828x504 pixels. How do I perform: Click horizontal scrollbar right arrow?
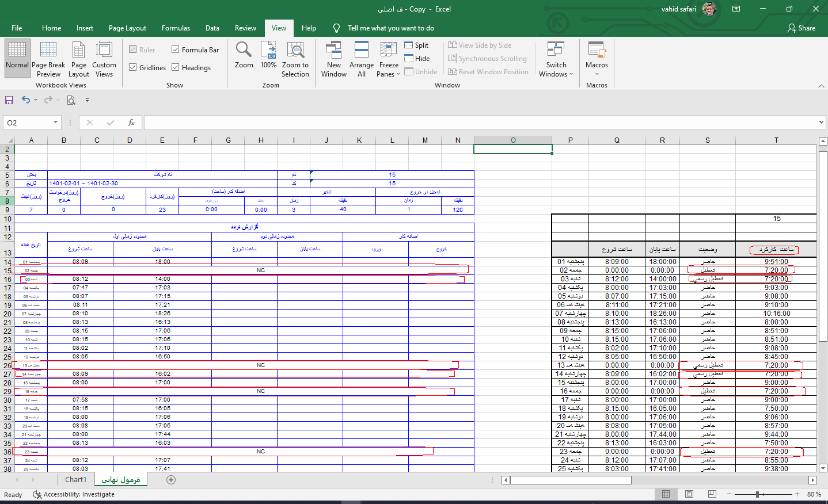[x=812, y=480]
